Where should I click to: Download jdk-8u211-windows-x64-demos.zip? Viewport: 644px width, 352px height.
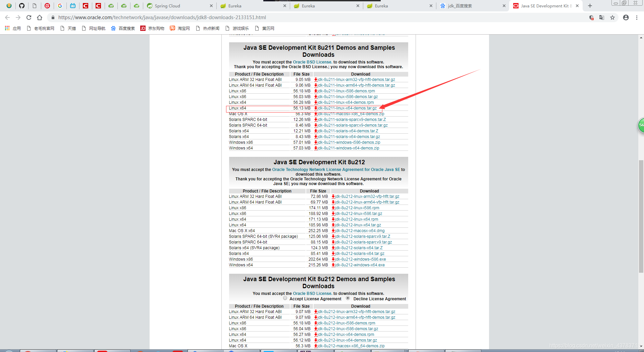pos(348,148)
